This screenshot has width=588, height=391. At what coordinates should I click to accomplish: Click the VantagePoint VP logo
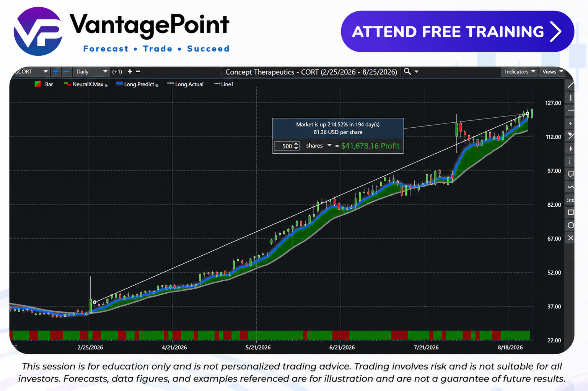[x=38, y=31]
